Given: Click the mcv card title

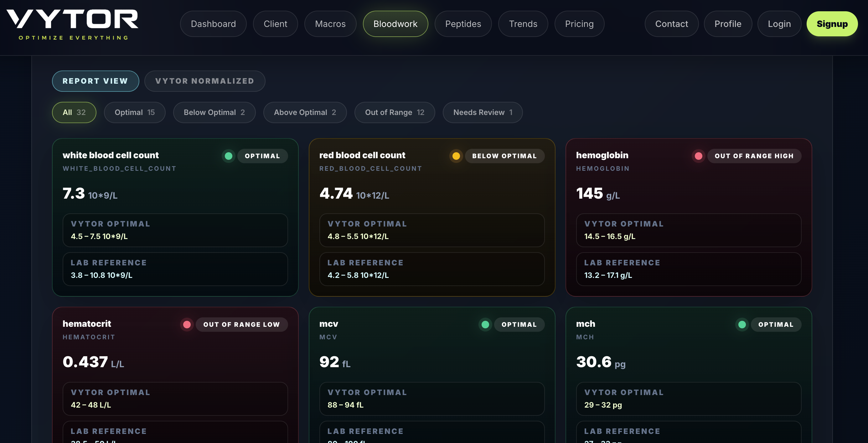Looking at the screenshot, I should (328, 324).
